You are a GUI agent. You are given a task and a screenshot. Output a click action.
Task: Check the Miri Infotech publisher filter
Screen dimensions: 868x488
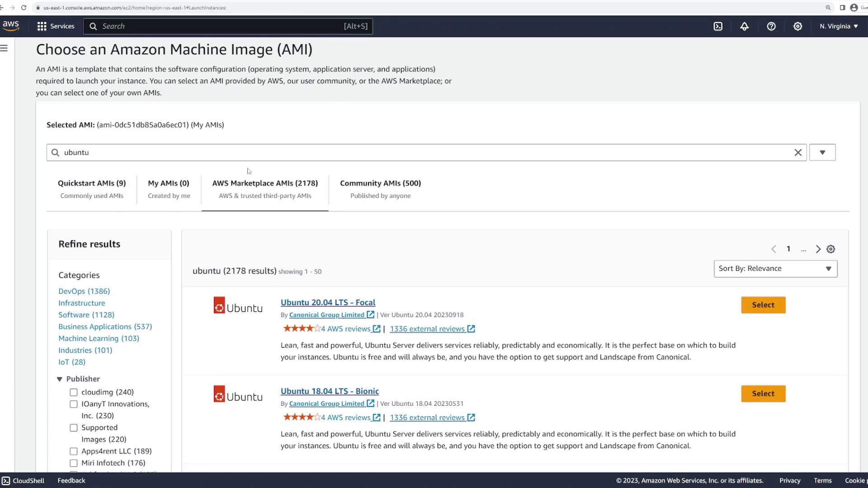point(74,463)
